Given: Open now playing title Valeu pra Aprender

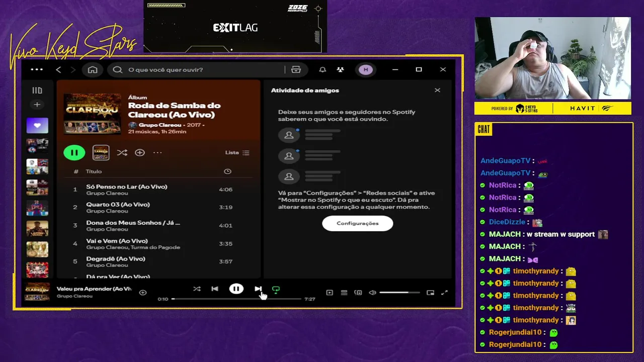Looking at the screenshot, I should (x=94, y=289).
